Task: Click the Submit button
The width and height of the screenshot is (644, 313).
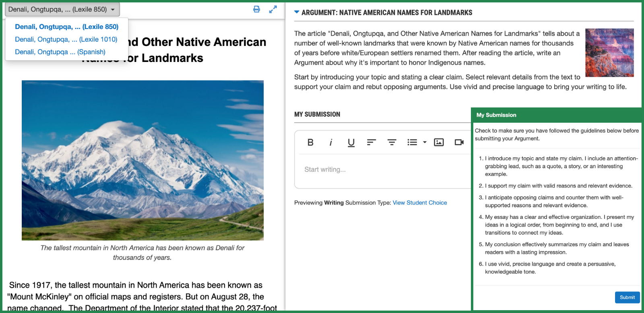Action: click(627, 297)
